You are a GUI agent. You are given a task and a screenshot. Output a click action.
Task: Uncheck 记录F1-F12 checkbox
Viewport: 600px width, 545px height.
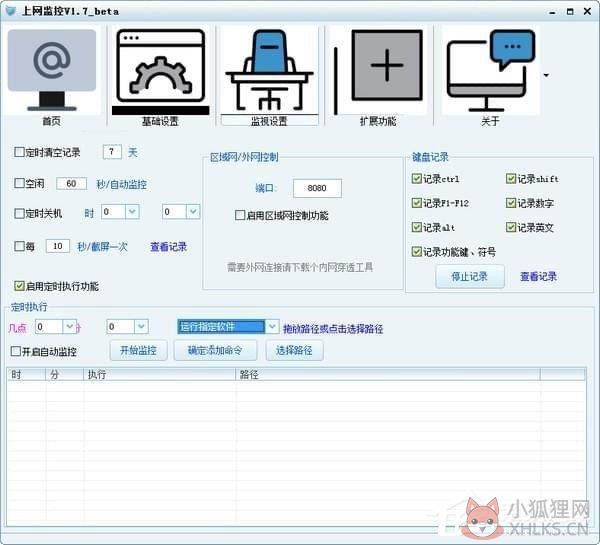pyautogui.click(x=416, y=202)
